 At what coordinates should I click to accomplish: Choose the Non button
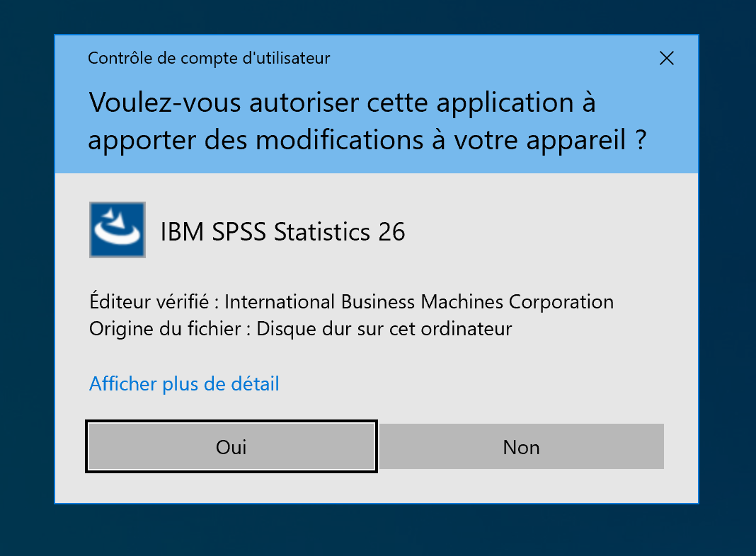[x=521, y=447]
